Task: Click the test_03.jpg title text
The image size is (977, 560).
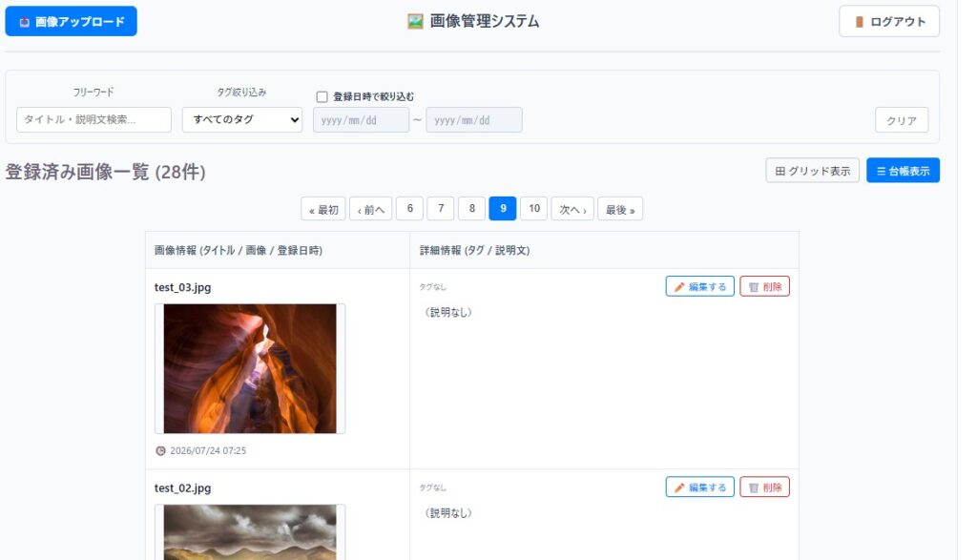Action: (x=182, y=287)
